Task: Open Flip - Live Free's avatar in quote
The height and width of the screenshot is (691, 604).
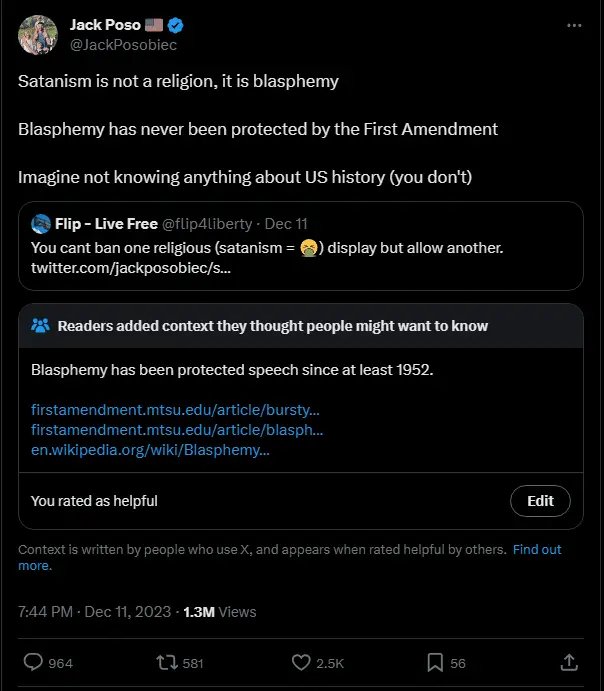Action: (x=41, y=223)
